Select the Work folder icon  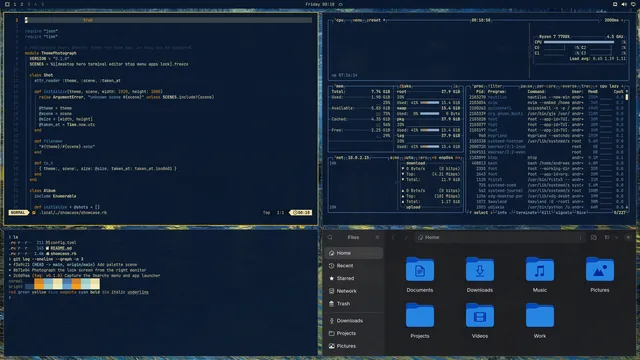540,315
